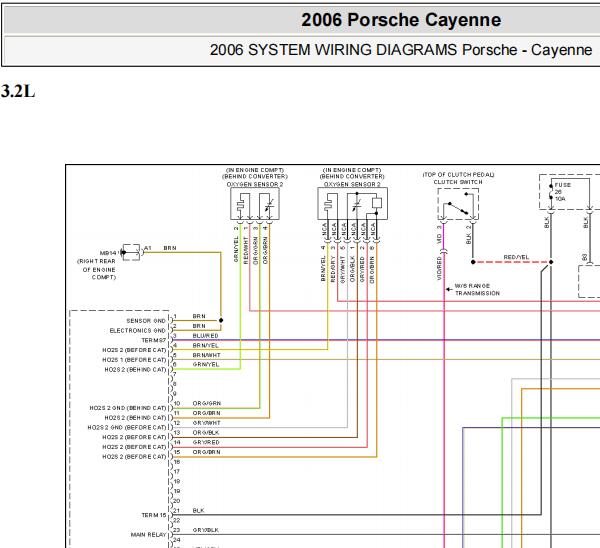Click the BLU/RED wire label at pin 3
Image resolution: width=600 pixels, height=548 pixels.
point(205,336)
